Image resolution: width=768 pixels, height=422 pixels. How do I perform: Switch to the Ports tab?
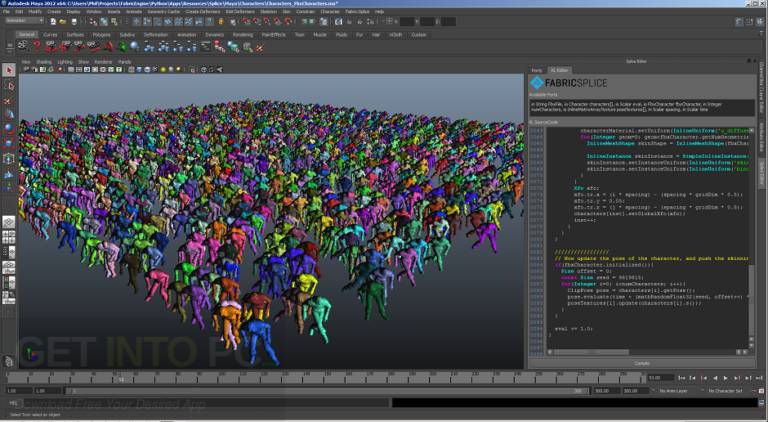[x=537, y=70]
